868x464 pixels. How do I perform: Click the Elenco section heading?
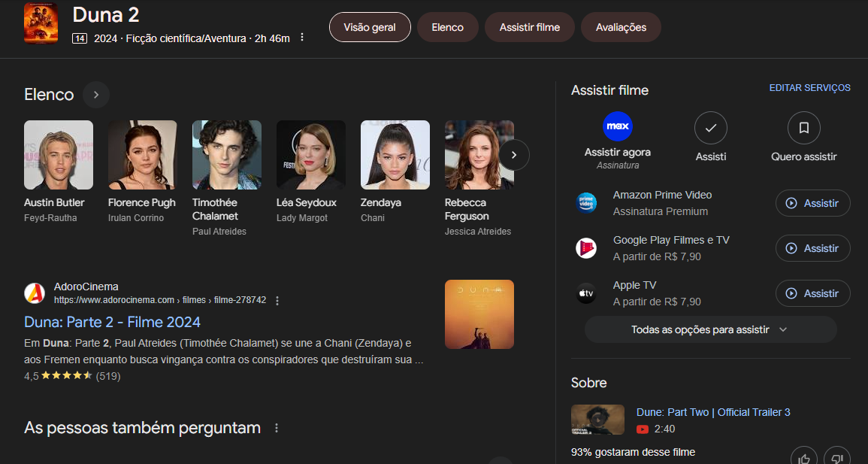coord(49,95)
